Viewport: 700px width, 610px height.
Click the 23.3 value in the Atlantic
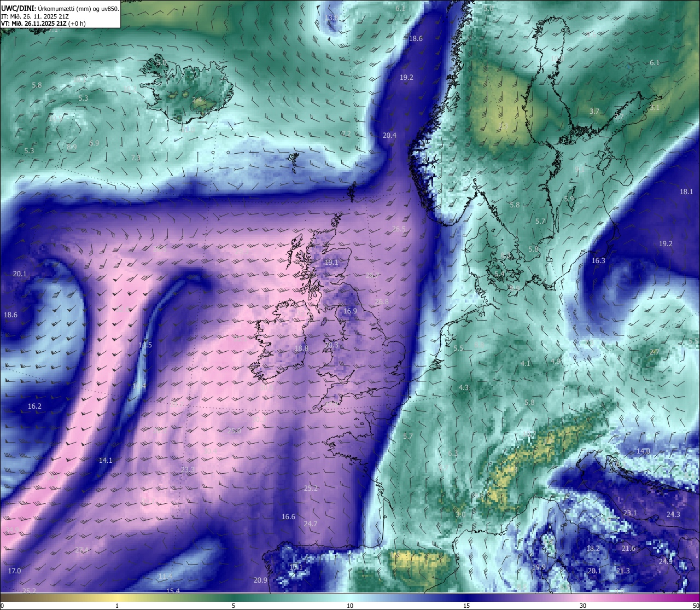(x=187, y=469)
